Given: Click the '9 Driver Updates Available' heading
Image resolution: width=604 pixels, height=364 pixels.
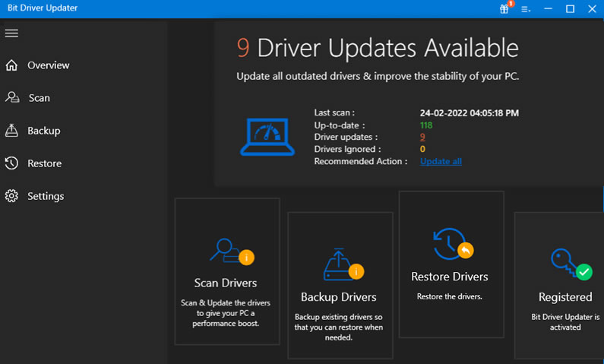Looking at the screenshot, I should pyautogui.click(x=378, y=48).
